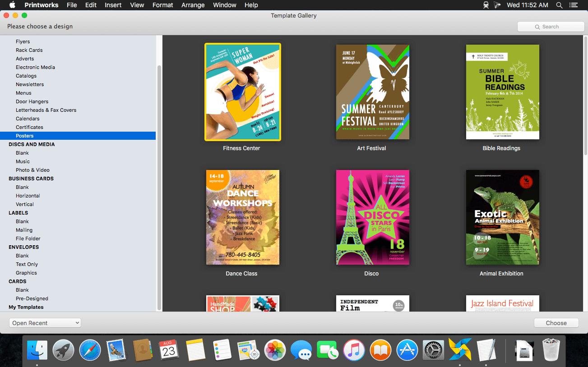Click the Printworks pinwheel icon in the Dock
This screenshot has height=367, width=588.
pos(460,350)
